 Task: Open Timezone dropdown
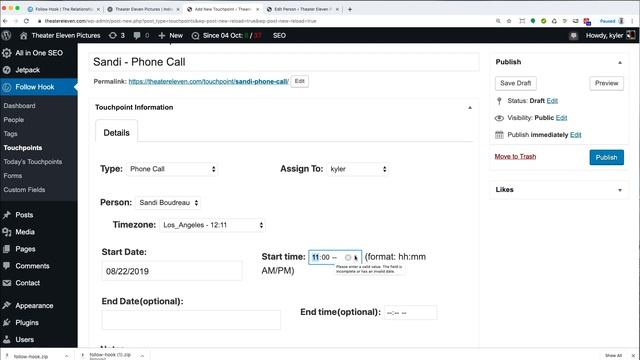212,225
